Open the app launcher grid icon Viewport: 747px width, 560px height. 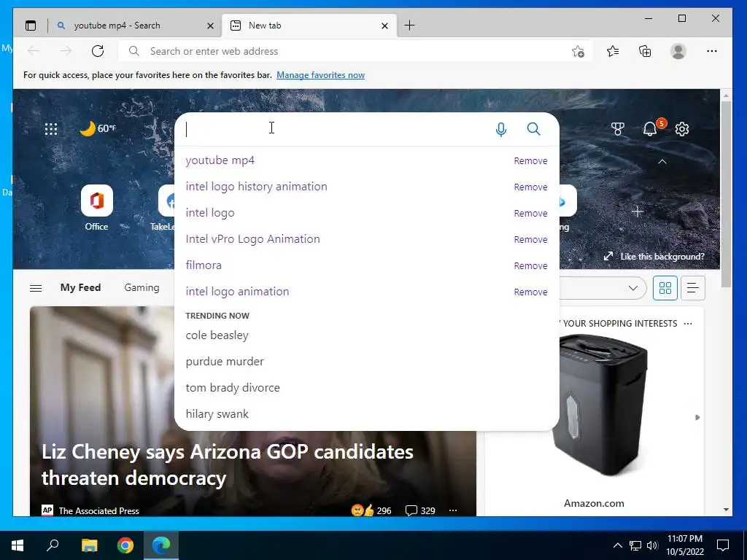point(51,128)
